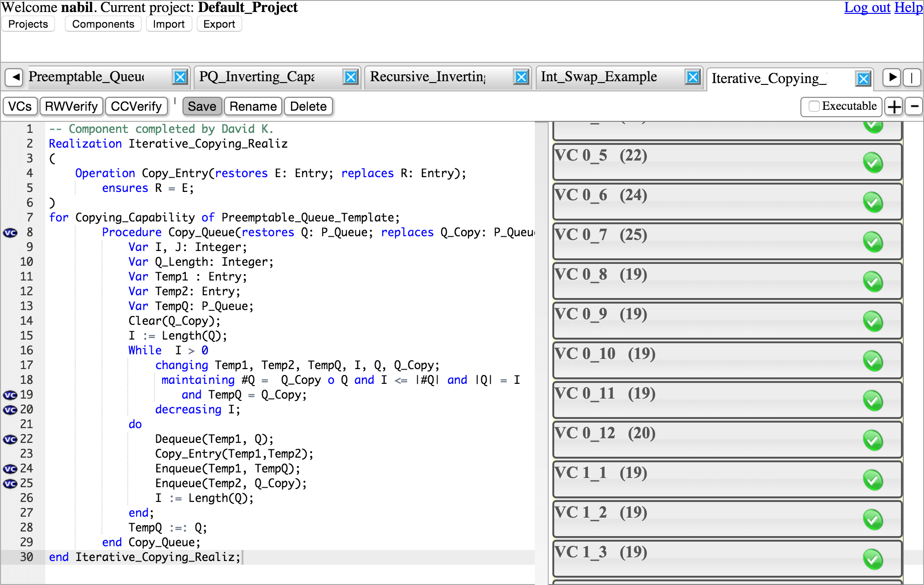Click the VC gutter icon at line 22
The image size is (924, 585).
point(10,439)
